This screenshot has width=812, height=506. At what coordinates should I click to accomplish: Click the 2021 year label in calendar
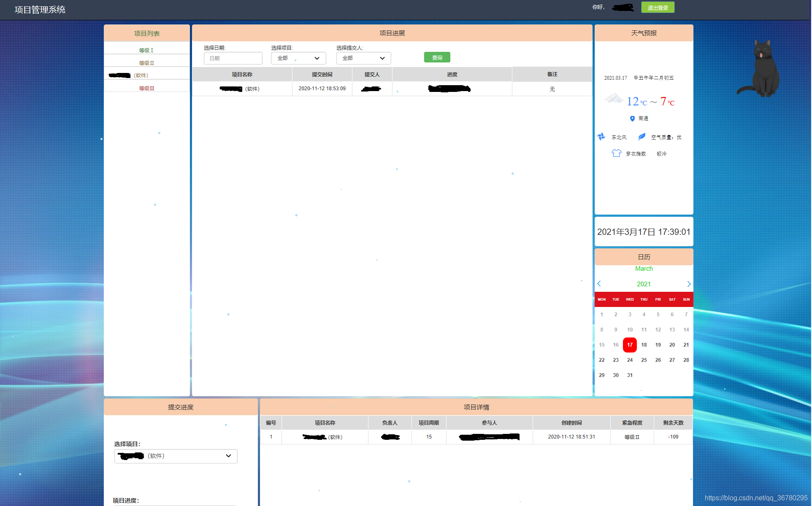click(x=644, y=284)
